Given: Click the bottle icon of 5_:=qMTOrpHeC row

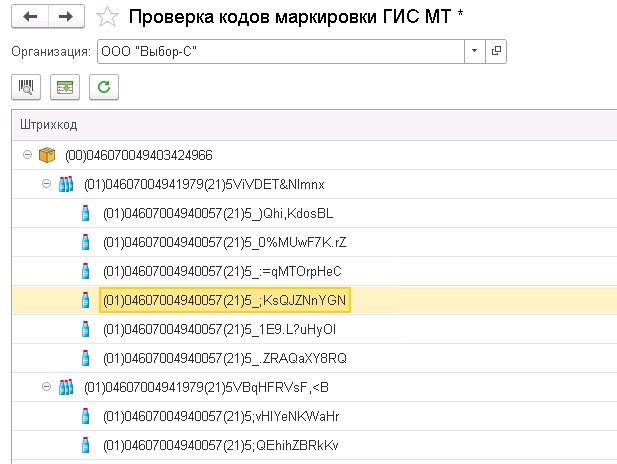Looking at the screenshot, I should click(x=85, y=271).
